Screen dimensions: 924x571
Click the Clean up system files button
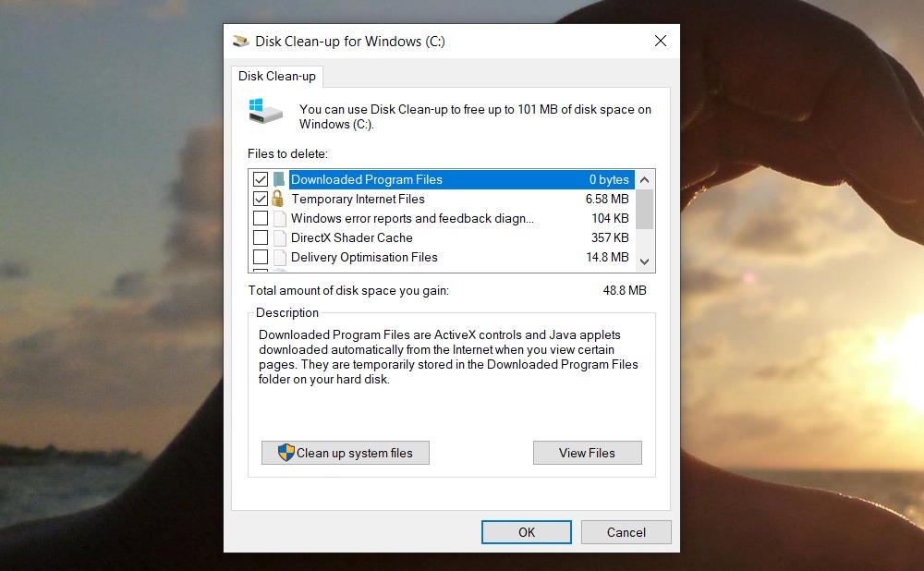(x=346, y=453)
